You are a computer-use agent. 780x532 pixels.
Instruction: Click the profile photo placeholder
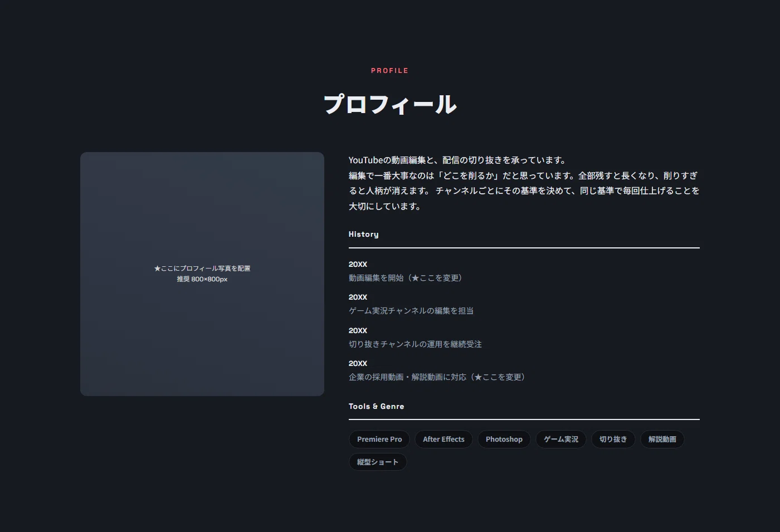(x=202, y=274)
